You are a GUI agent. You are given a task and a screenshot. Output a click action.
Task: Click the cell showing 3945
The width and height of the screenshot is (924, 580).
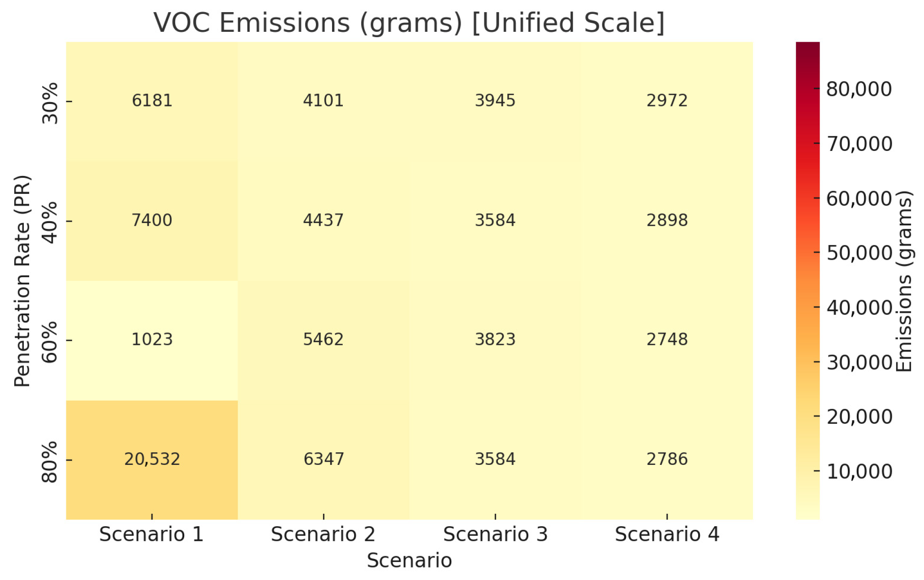[x=495, y=101]
